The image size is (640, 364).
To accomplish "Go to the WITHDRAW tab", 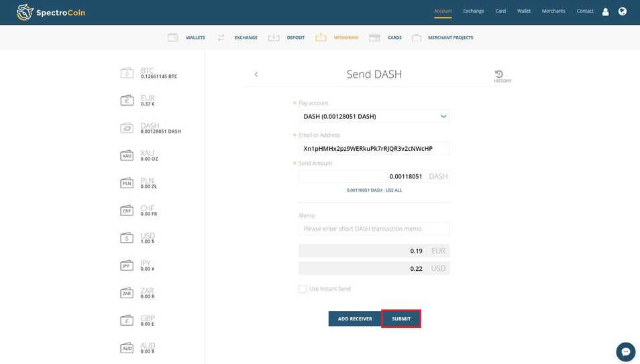I will click(x=346, y=38).
